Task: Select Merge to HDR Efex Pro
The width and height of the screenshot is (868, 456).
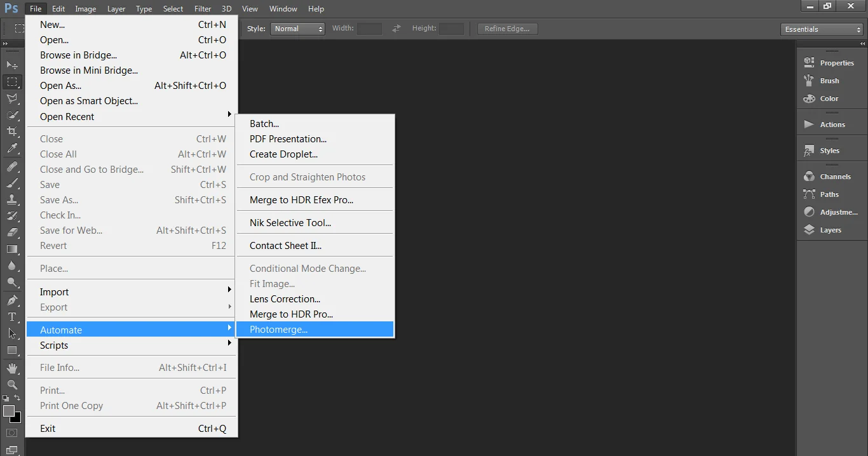Action: (315, 200)
